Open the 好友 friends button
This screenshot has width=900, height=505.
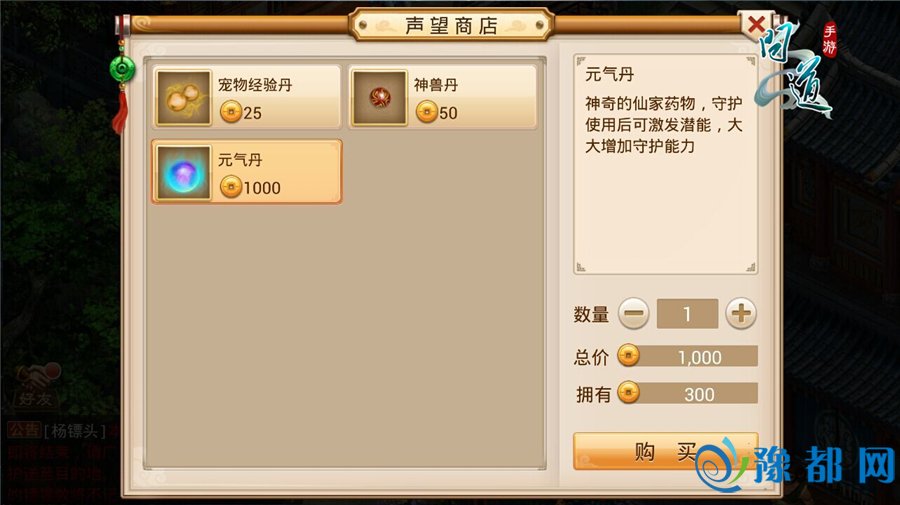click(36, 386)
